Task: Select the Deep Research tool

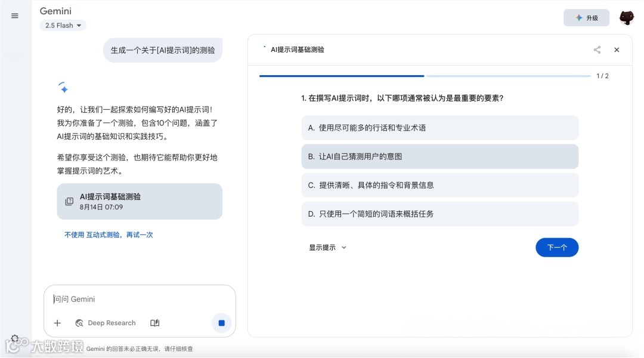Action: (106, 323)
